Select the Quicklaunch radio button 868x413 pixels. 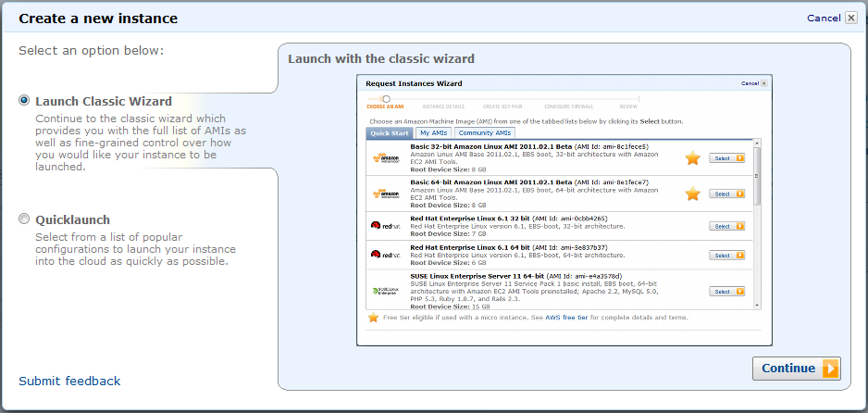pos(24,219)
